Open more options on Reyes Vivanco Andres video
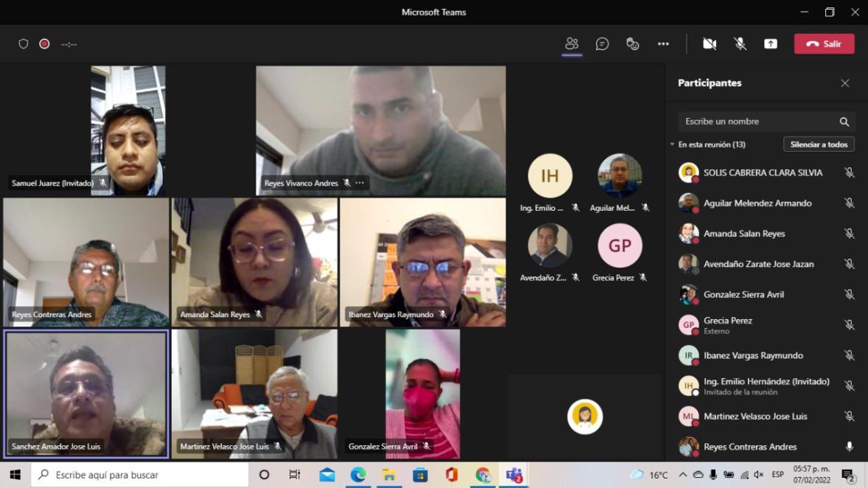Screen dimensions: 868x488 coord(360,183)
